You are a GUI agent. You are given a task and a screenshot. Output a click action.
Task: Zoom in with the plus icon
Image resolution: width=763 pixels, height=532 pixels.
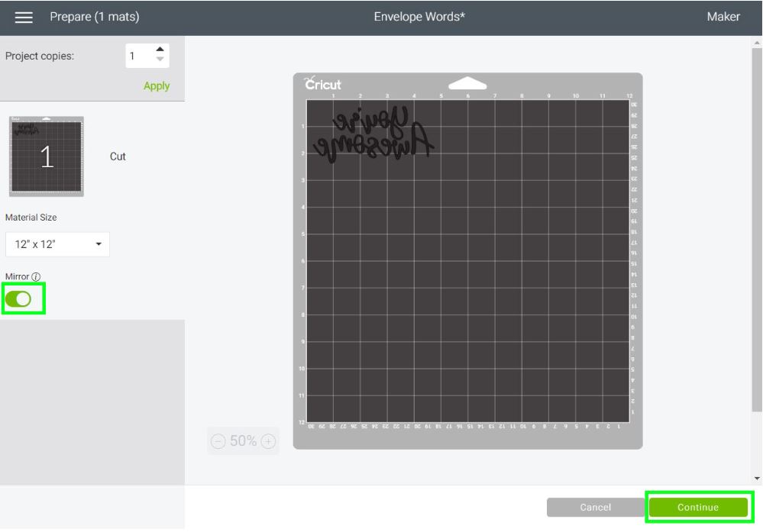267,441
